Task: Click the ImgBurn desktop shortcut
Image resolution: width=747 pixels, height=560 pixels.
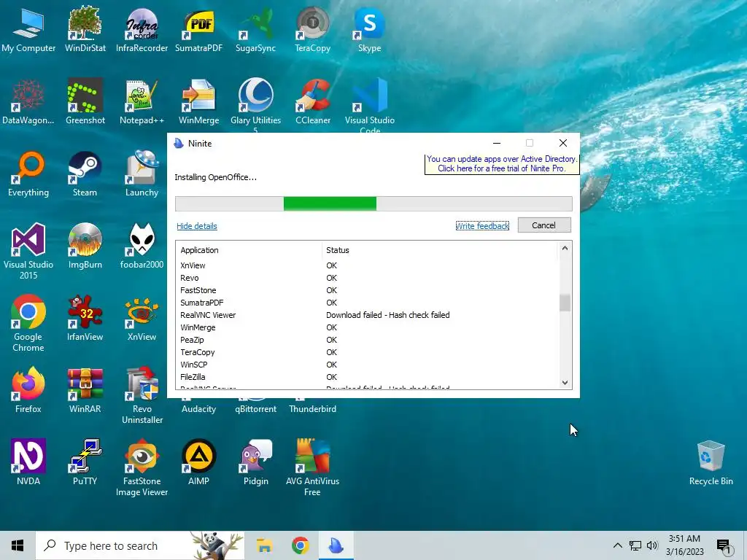Action: 85,246
